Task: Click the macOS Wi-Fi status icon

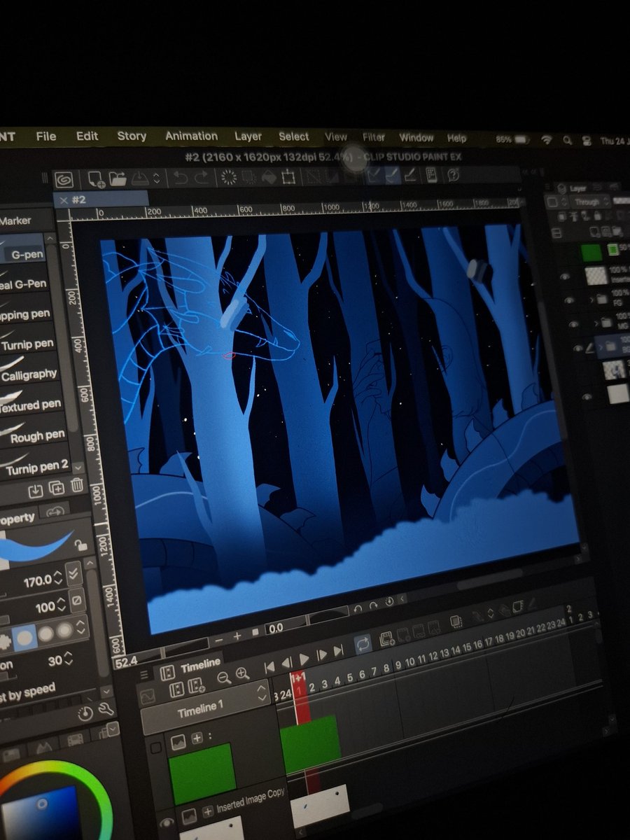Action: click(x=547, y=139)
